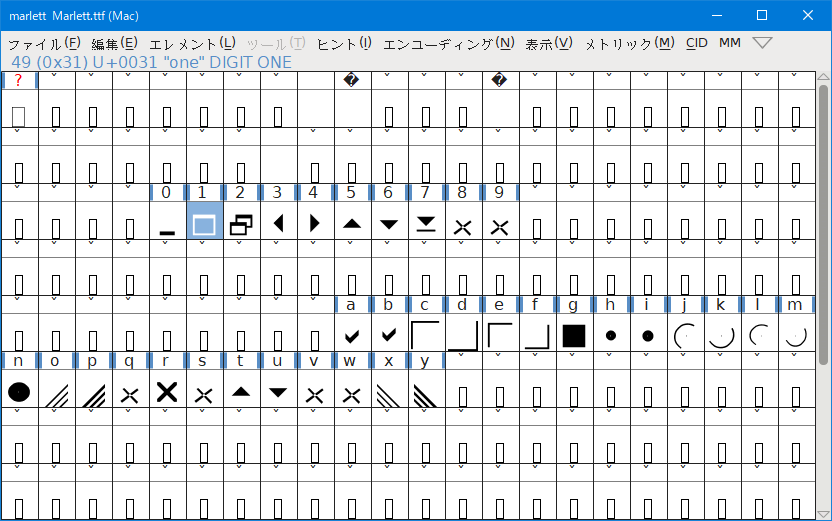The image size is (832, 521).
Task: Open the 表示(V) menu
Action: click(x=549, y=44)
